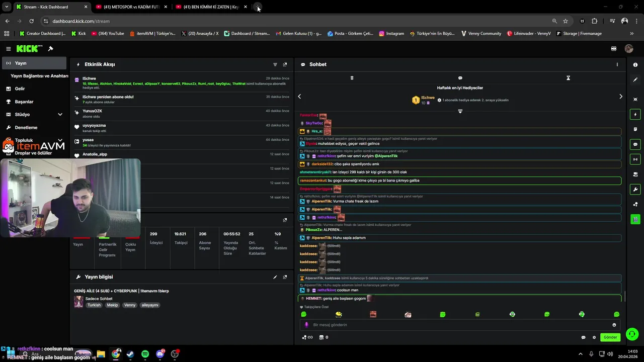Open chat settings gear near Gönder
Image resolution: width=644 pixels, height=362 pixels.
coord(594,337)
